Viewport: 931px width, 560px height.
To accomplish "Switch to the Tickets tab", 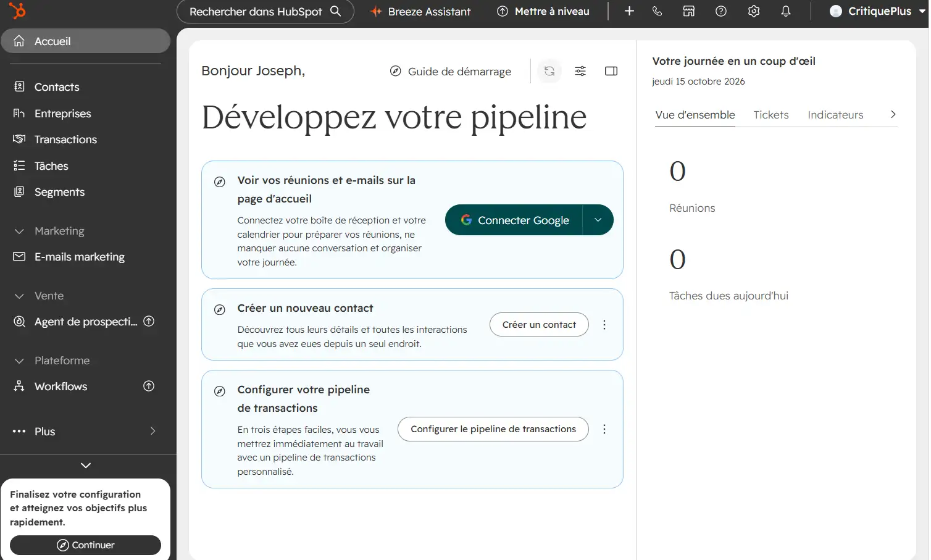I will point(771,115).
